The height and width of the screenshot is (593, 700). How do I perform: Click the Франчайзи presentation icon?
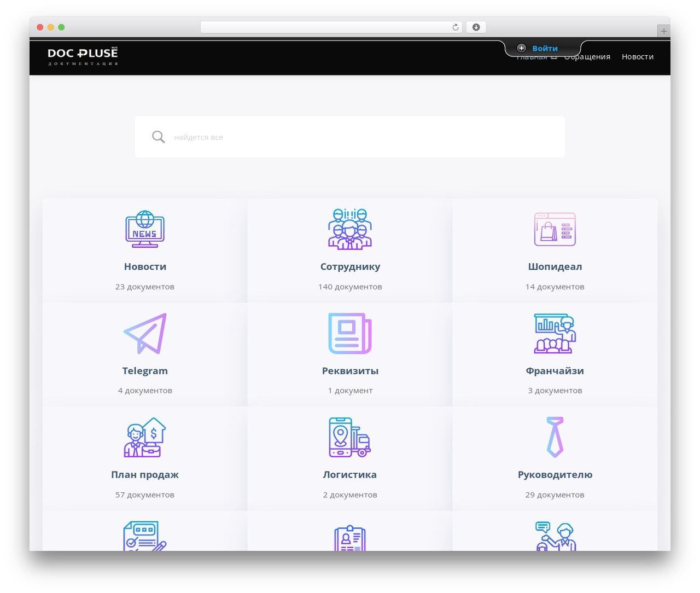click(x=555, y=333)
